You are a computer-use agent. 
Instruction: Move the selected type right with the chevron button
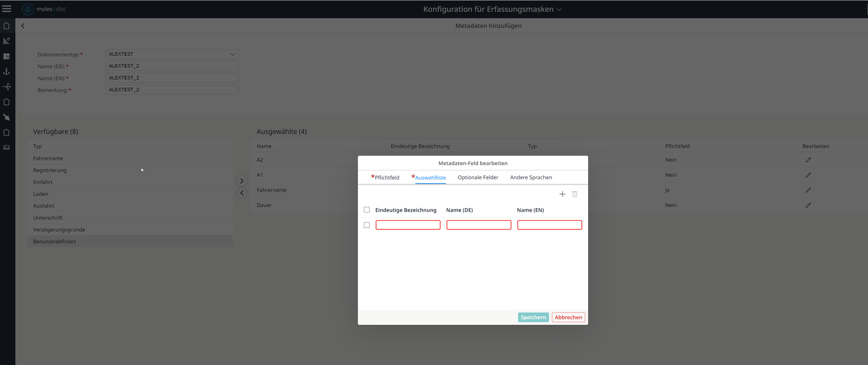242,181
